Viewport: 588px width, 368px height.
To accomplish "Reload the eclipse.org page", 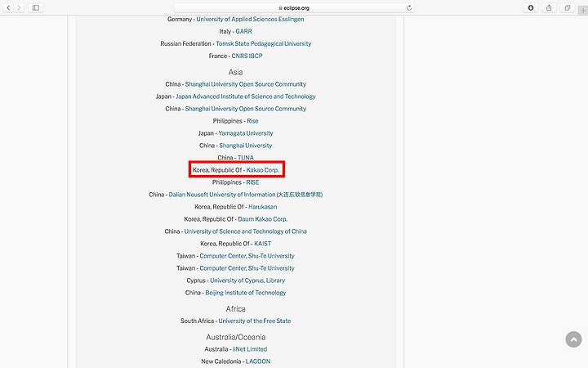I will coord(409,7).
